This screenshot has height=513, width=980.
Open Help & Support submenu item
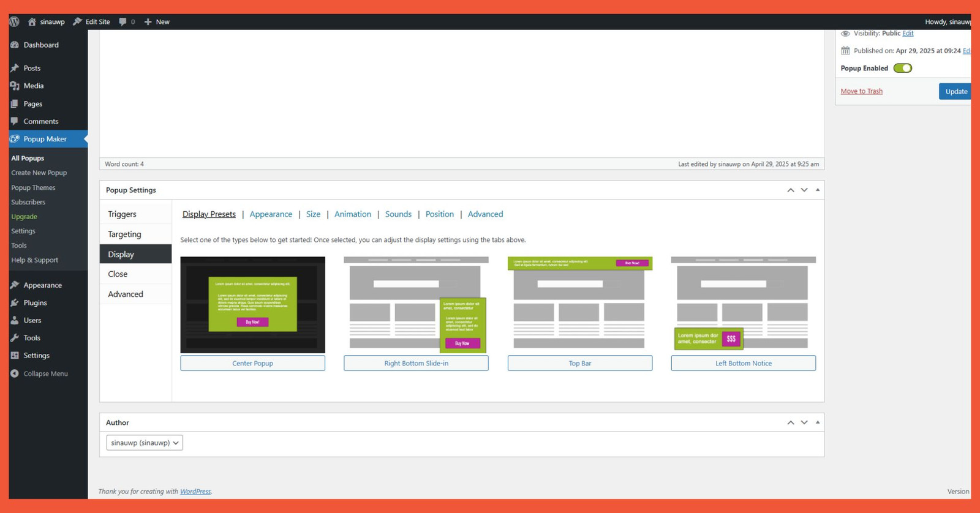point(34,260)
